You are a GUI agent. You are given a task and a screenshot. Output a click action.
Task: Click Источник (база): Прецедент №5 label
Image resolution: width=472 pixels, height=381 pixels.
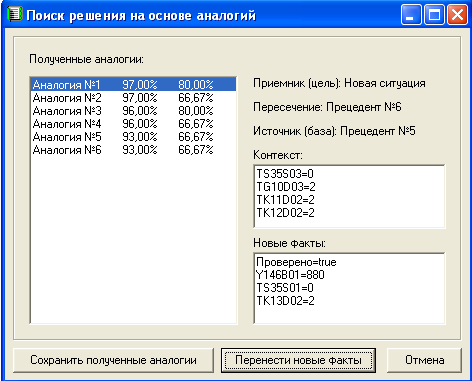pyautogui.click(x=334, y=131)
